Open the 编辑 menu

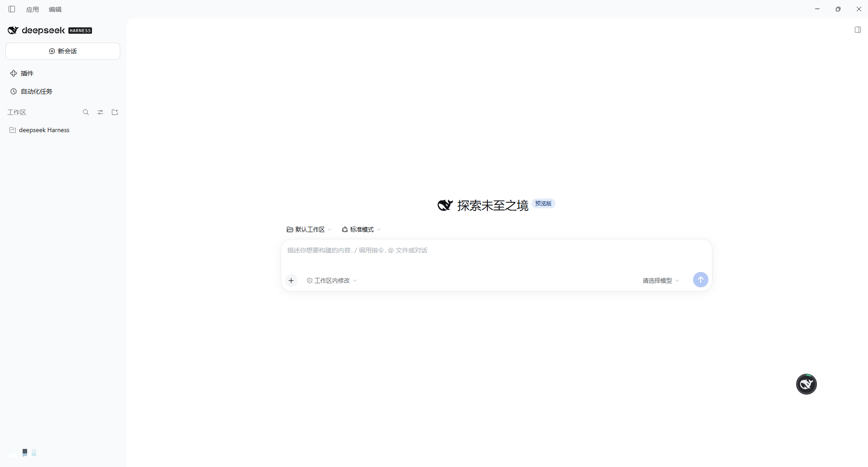(x=55, y=10)
